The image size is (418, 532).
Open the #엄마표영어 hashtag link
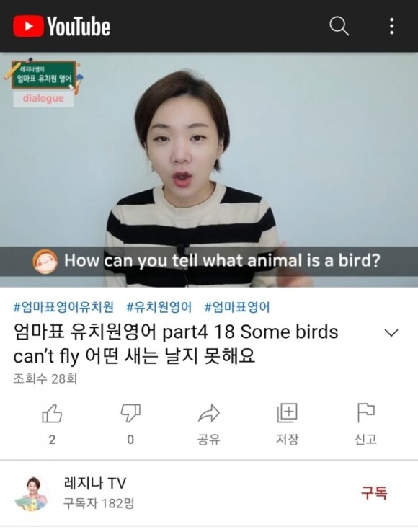tap(237, 307)
